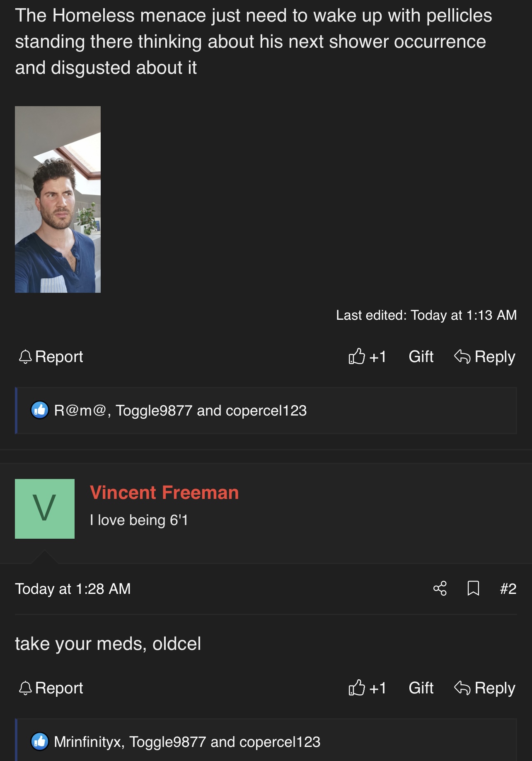View likes list starting with Mrinfinityx
This screenshot has height=761, width=532.
click(x=187, y=742)
